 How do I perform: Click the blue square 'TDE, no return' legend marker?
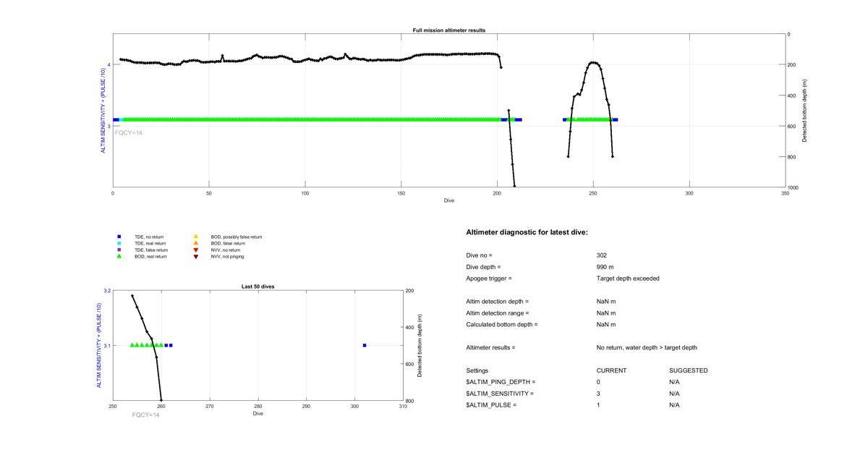[x=119, y=237]
